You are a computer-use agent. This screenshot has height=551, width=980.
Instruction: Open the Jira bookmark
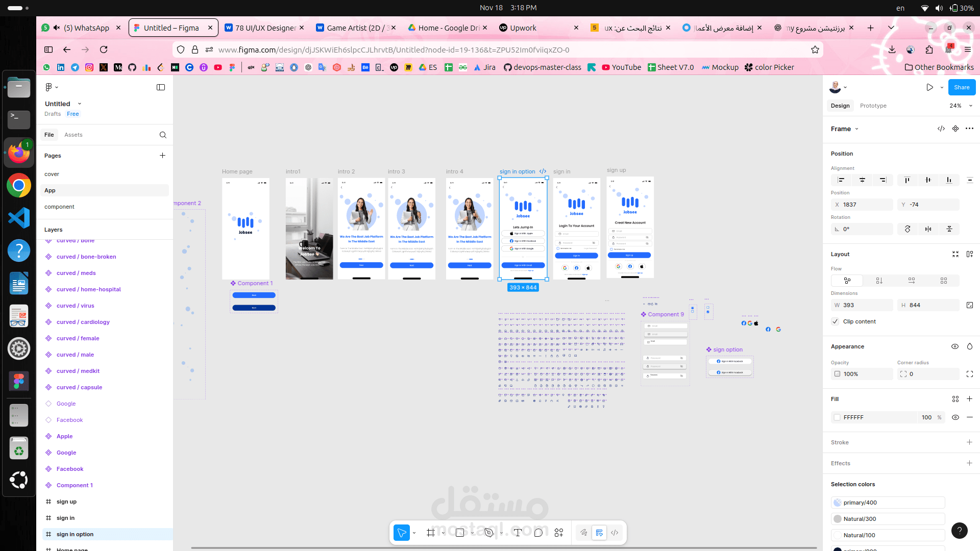484,67
